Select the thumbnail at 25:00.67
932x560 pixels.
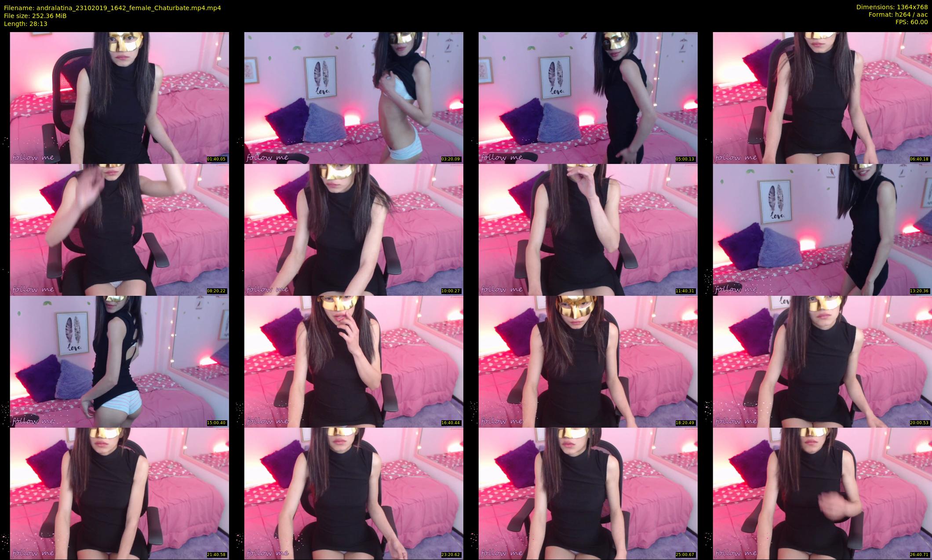click(x=588, y=493)
